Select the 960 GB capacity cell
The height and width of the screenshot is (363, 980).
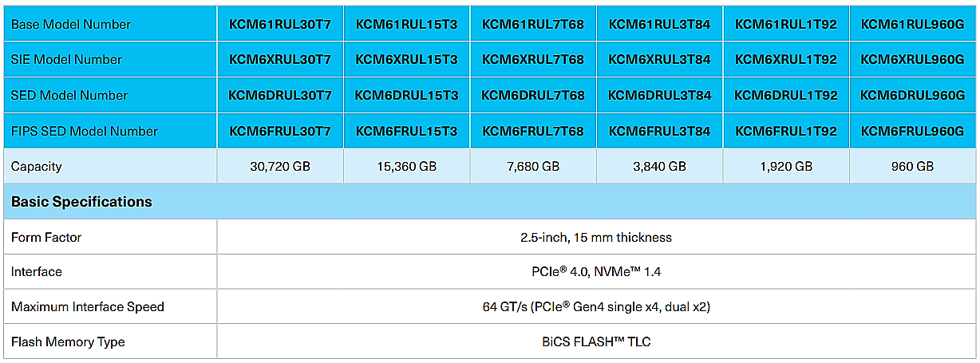tap(913, 167)
